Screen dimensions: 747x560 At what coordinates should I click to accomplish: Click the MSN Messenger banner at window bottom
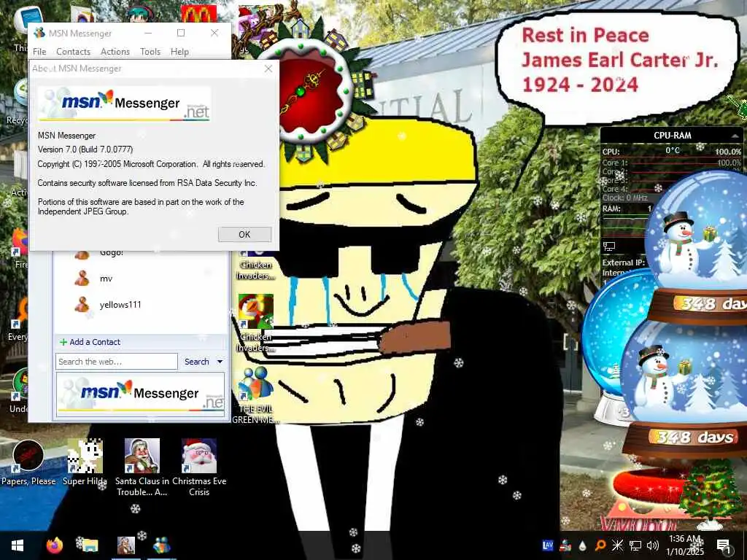pyautogui.click(x=141, y=394)
